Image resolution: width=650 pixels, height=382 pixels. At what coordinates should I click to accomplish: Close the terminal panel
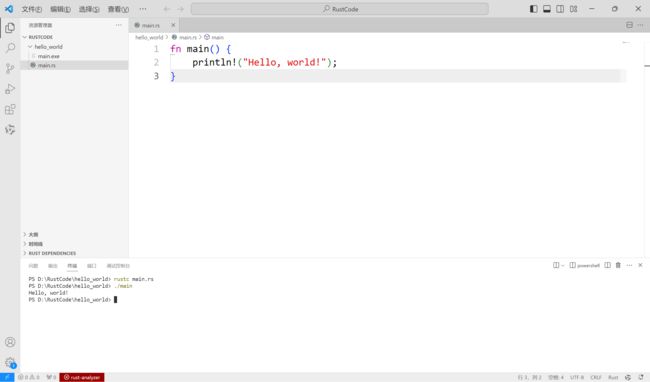[x=640, y=265]
